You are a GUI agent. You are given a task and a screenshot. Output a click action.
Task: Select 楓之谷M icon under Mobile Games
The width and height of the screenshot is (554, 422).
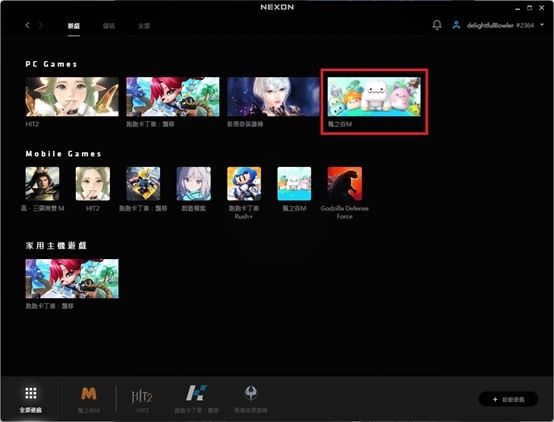(294, 184)
